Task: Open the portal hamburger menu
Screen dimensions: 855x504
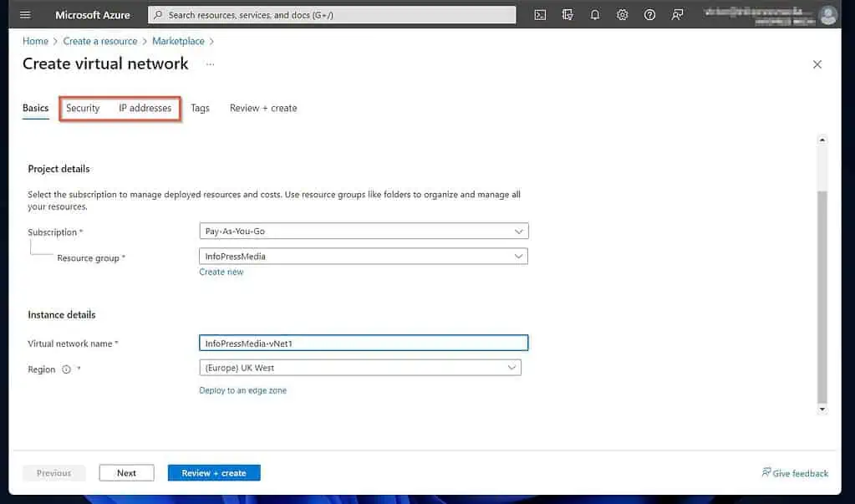Action: (x=24, y=14)
